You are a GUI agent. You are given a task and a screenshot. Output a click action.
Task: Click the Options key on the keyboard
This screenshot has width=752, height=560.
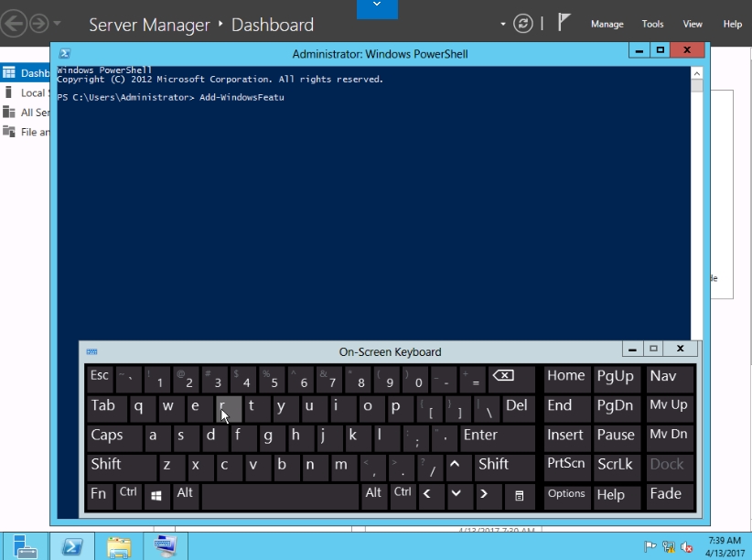(x=566, y=494)
